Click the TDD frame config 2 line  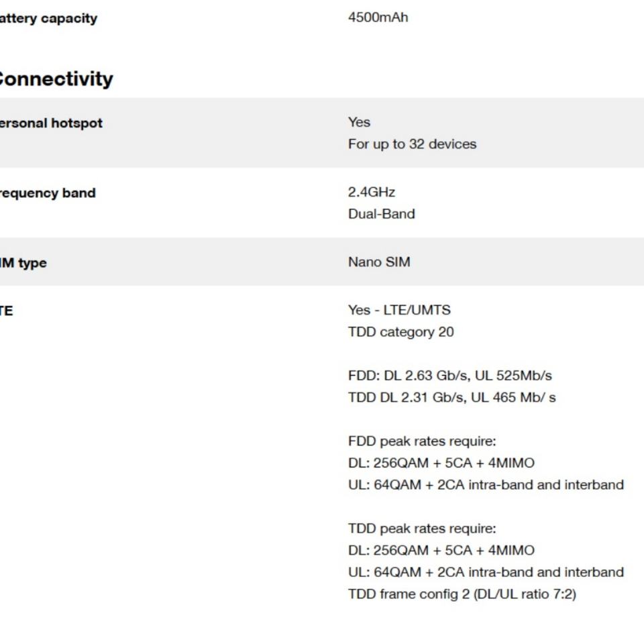462,594
